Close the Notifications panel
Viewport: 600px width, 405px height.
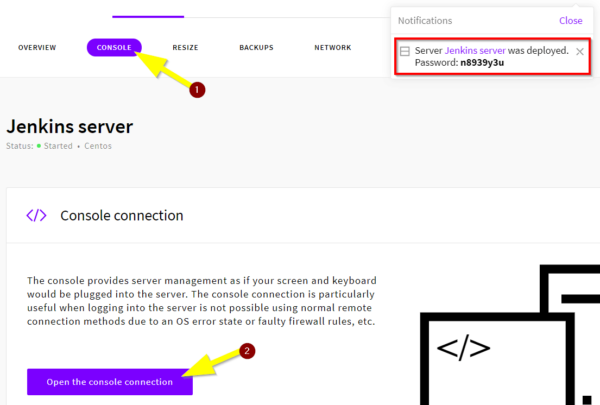570,20
